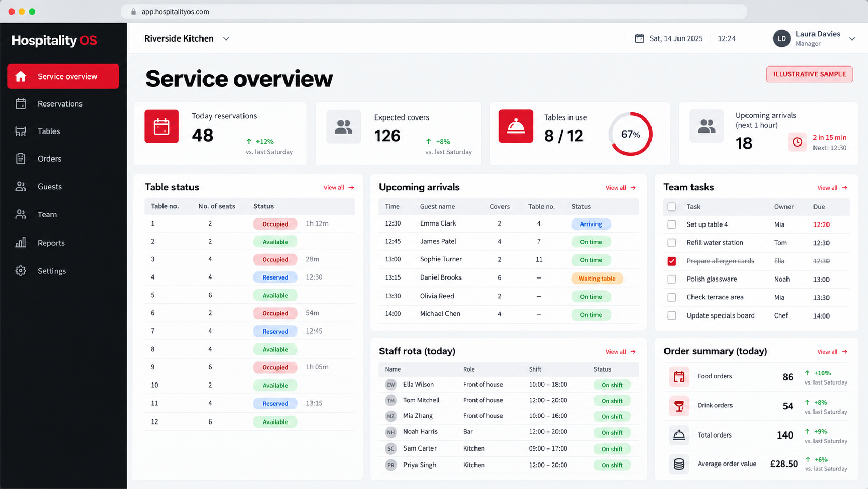Expand the Riverside Kitchen venue dropdown

pos(226,38)
